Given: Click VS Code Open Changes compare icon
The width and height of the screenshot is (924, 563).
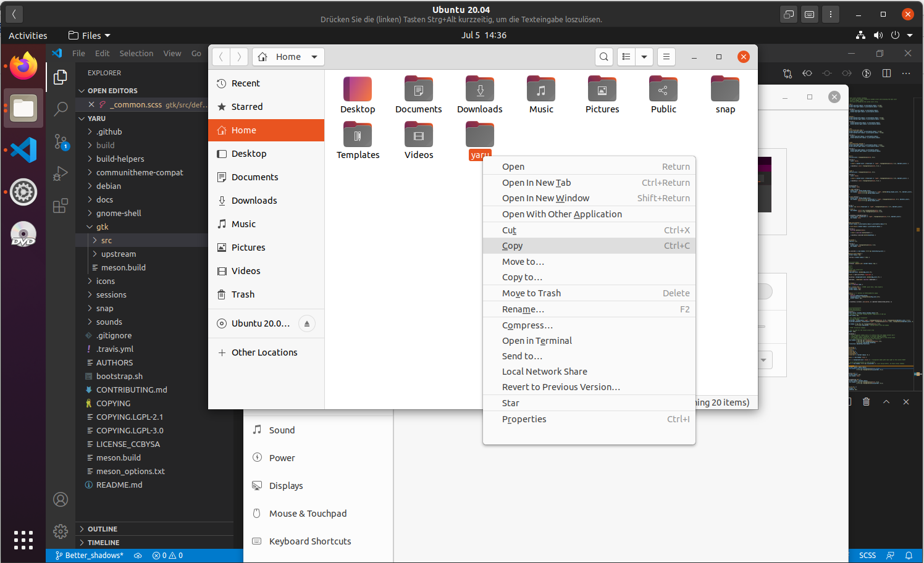Looking at the screenshot, I should (x=787, y=73).
